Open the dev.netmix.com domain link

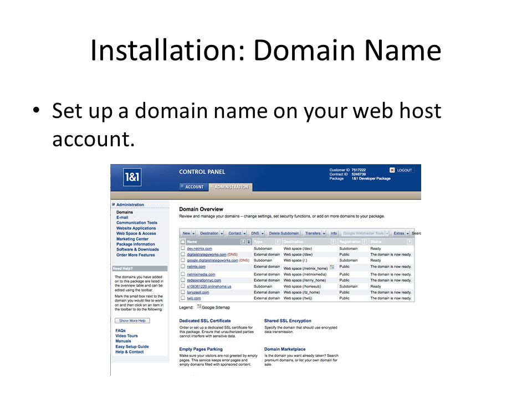coord(199,249)
